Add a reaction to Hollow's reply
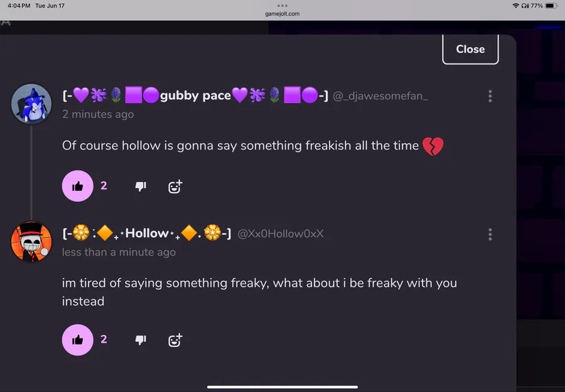The image size is (565, 392). coord(175,340)
